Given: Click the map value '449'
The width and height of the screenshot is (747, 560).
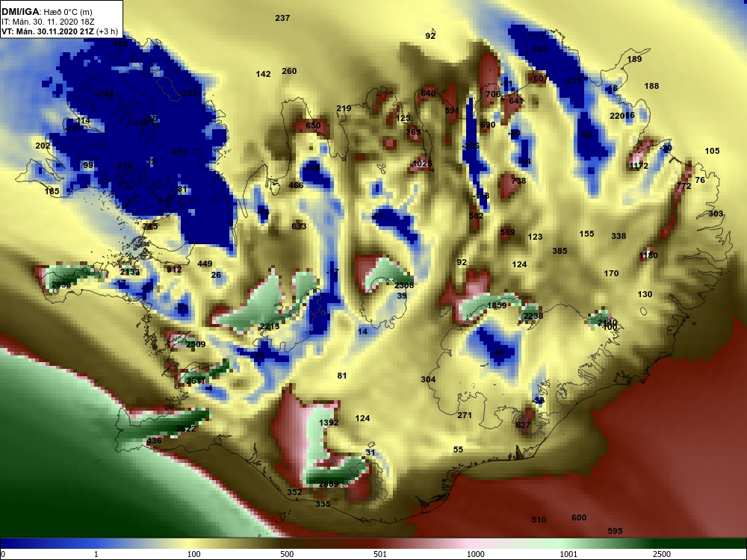Looking at the screenshot, I should point(205,264).
